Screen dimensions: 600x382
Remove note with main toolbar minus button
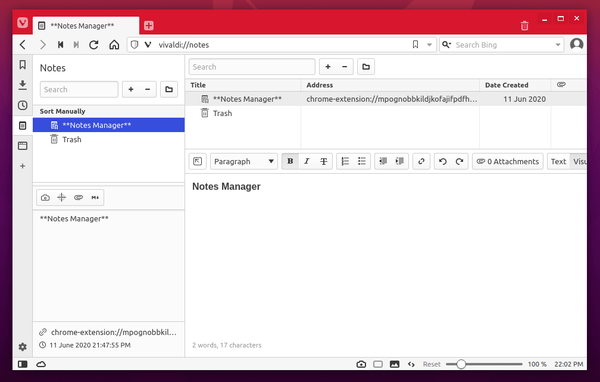[x=345, y=67]
